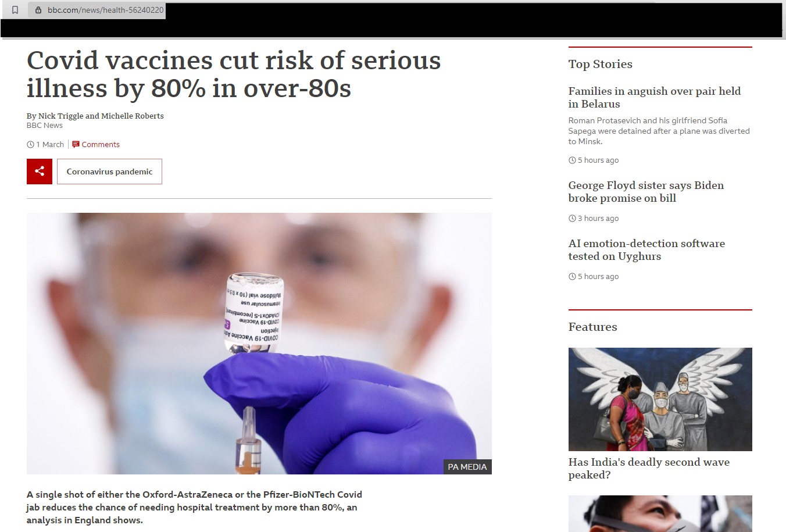This screenshot has height=532, width=786.
Task: Click the India mural feature thumbnail
Action: tap(660, 399)
